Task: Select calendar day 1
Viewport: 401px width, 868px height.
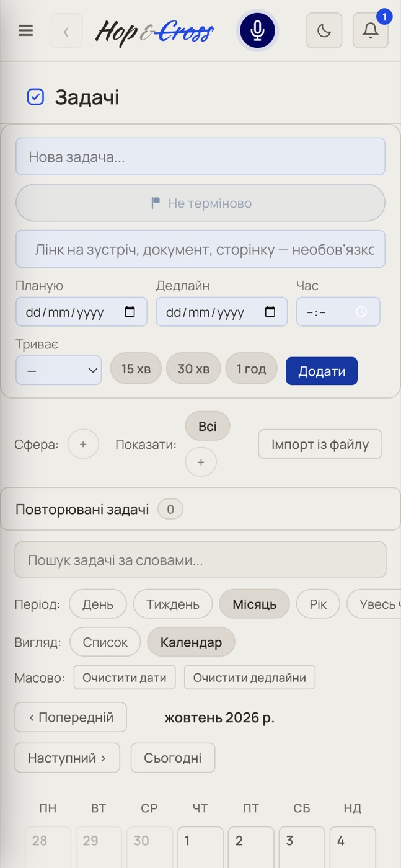Action: [x=200, y=847]
